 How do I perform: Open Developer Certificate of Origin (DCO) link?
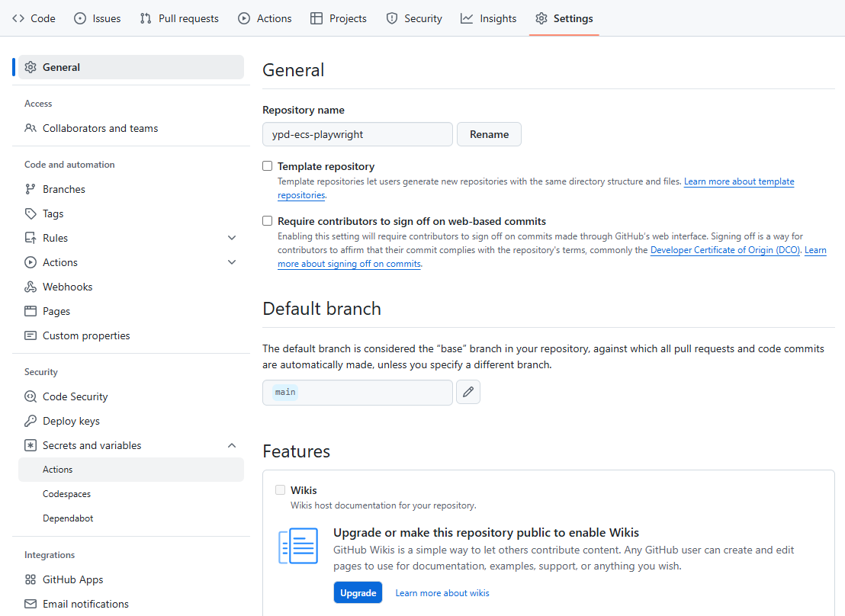725,250
